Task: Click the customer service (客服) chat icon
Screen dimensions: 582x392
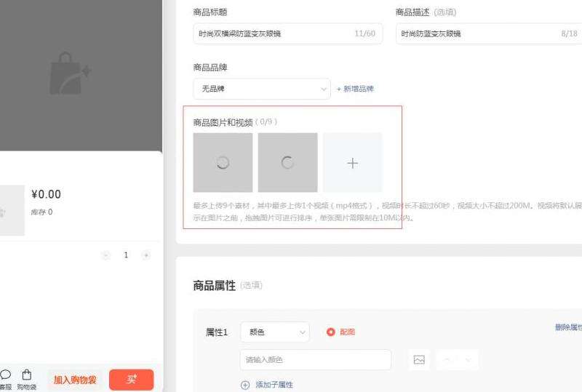Action: [x=5, y=375]
